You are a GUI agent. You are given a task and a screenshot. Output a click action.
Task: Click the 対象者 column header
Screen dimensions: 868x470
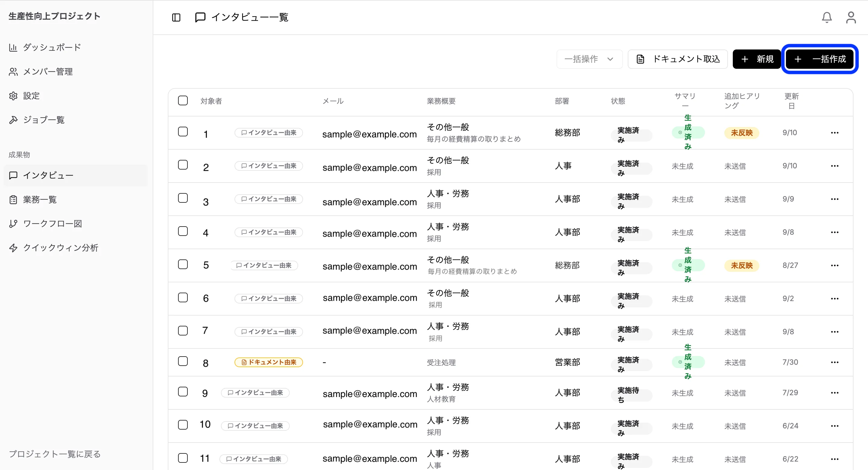[211, 101]
